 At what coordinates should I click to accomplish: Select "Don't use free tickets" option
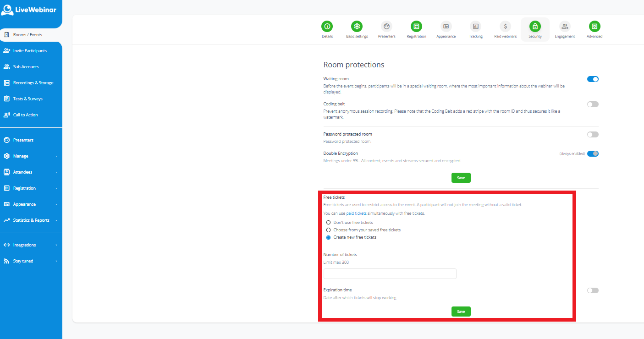tap(328, 223)
